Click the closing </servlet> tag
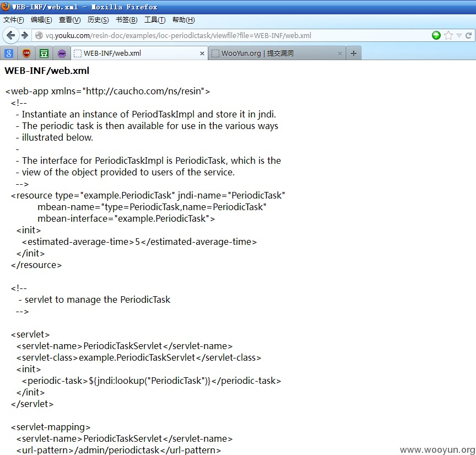Image resolution: width=476 pixels, height=455 pixels. 32,404
